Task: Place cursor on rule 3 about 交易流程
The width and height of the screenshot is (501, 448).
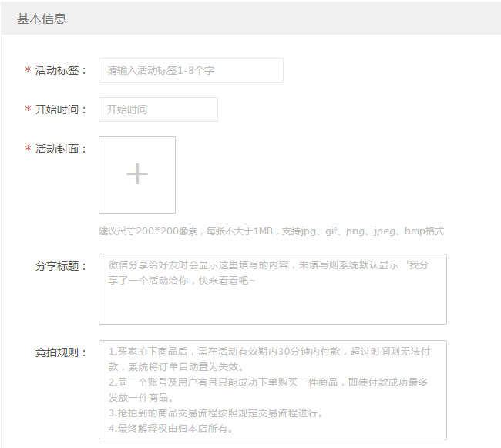Action: [x=216, y=413]
